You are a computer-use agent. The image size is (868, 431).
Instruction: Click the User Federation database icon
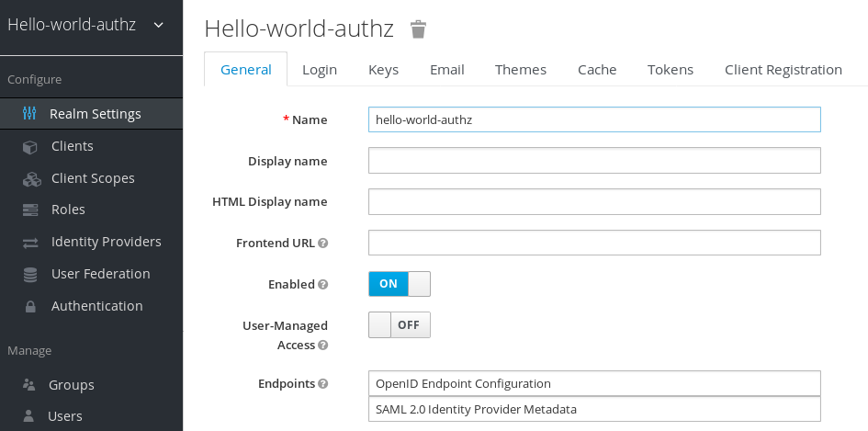pos(30,275)
